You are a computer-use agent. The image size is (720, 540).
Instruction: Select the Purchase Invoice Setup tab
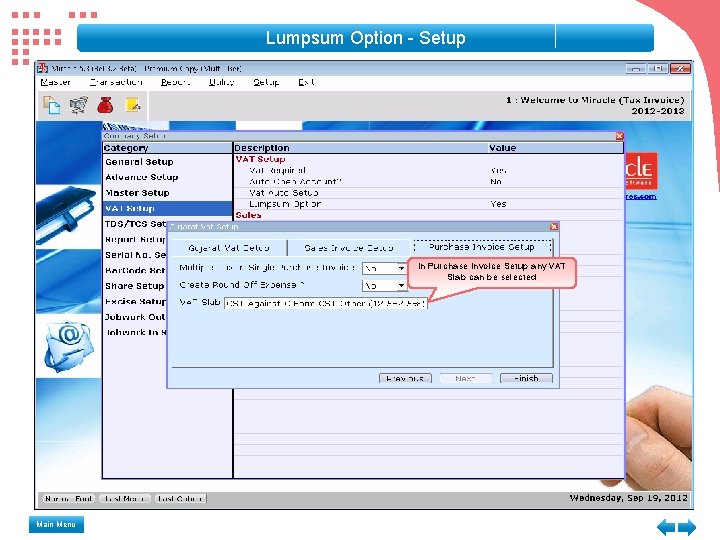[482, 247]
